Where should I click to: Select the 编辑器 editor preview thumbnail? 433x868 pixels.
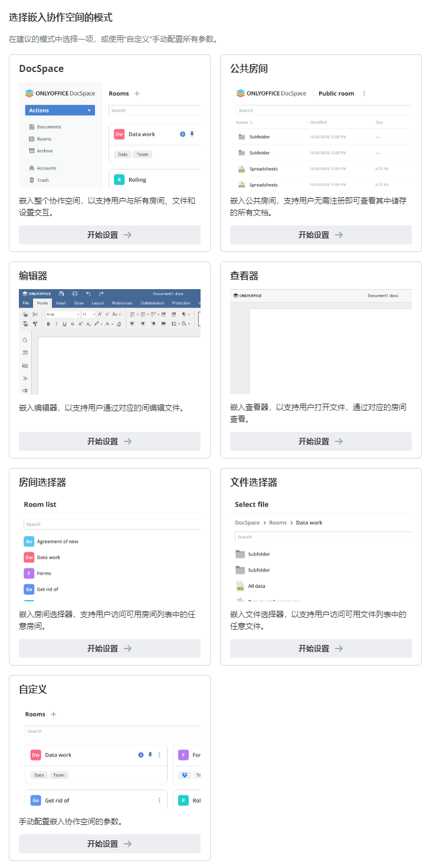tap(110, 342)
